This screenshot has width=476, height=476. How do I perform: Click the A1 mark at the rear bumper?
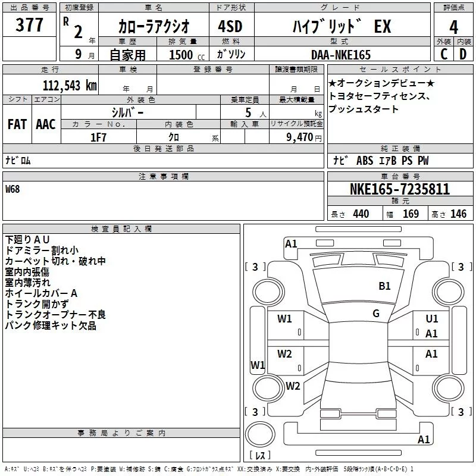pyautogui.click(x=424, y=440)
